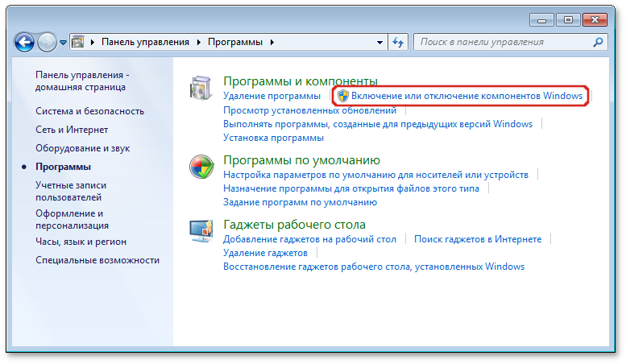Select Программы in the sidebar

[x=63, y=167]
